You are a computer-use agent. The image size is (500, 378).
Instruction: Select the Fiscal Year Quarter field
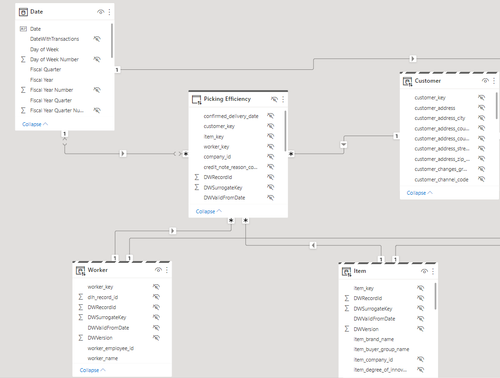pyautogui.click(x=51, y=100)
